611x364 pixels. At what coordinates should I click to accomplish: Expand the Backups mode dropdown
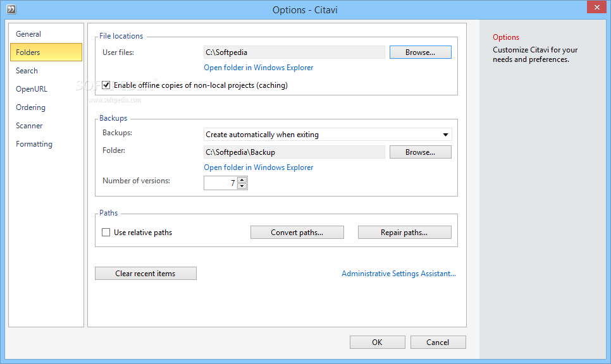pos(445,135)
